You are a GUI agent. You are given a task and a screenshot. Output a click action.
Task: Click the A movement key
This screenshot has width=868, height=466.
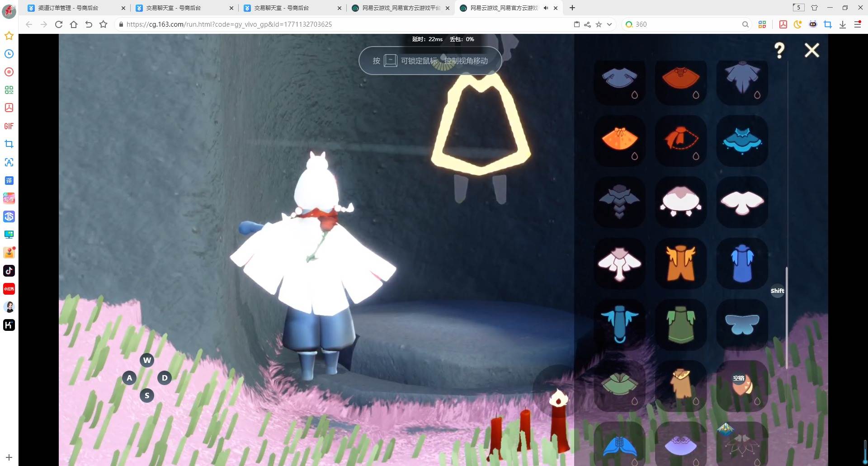click(129, 378)
